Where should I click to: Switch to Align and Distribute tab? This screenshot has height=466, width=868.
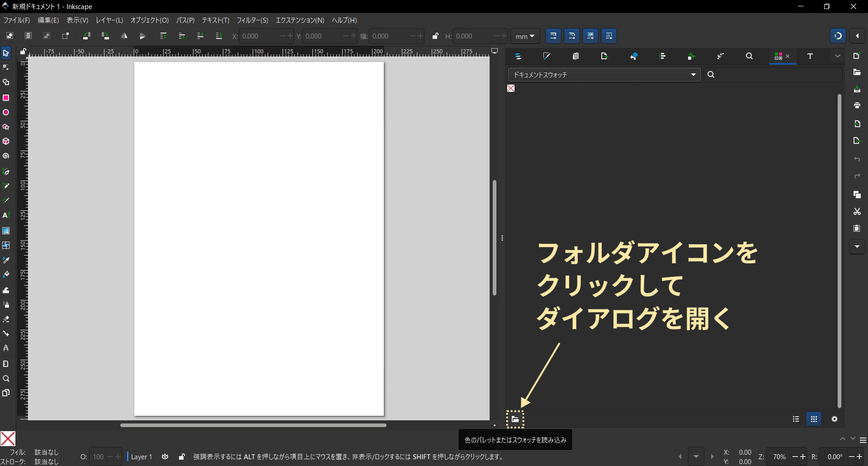[663, 56]
